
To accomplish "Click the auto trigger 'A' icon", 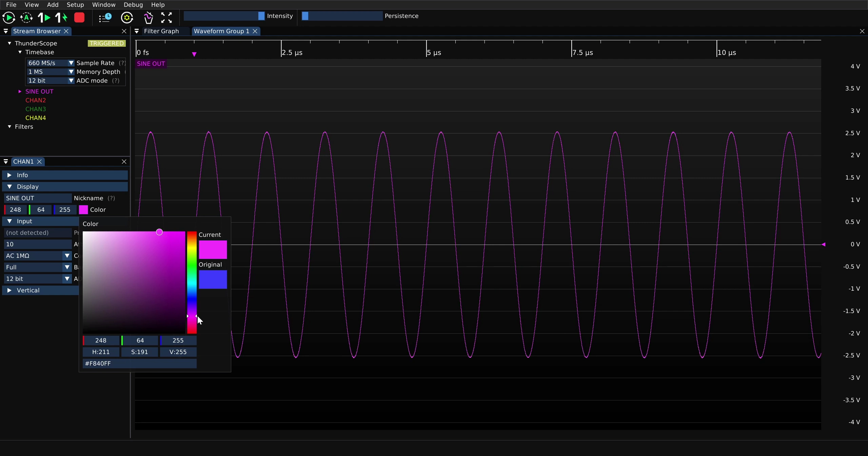I will 26,18.
